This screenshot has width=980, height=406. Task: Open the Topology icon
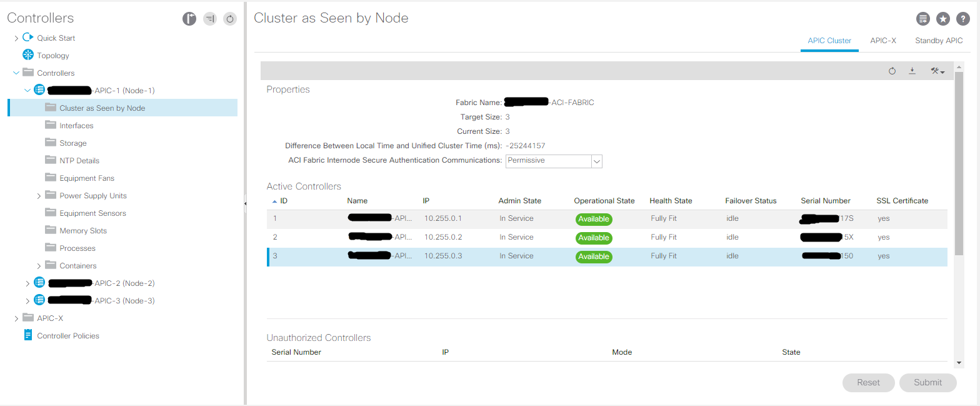tap(27, 55)
